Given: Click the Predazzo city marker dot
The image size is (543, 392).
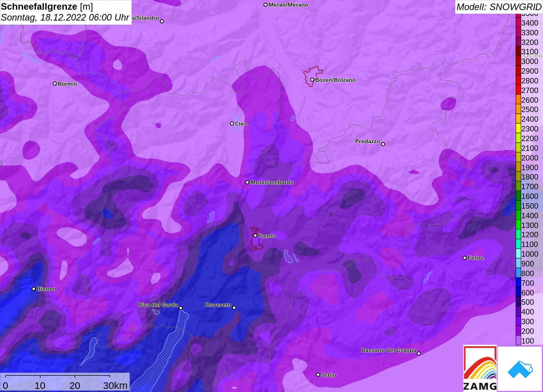Looking at the screenshot, I should click(x=383, y=144).
